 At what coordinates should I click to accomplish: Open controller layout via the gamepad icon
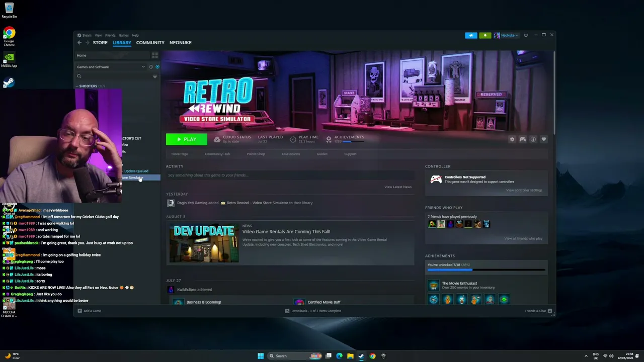pos(523,139)
